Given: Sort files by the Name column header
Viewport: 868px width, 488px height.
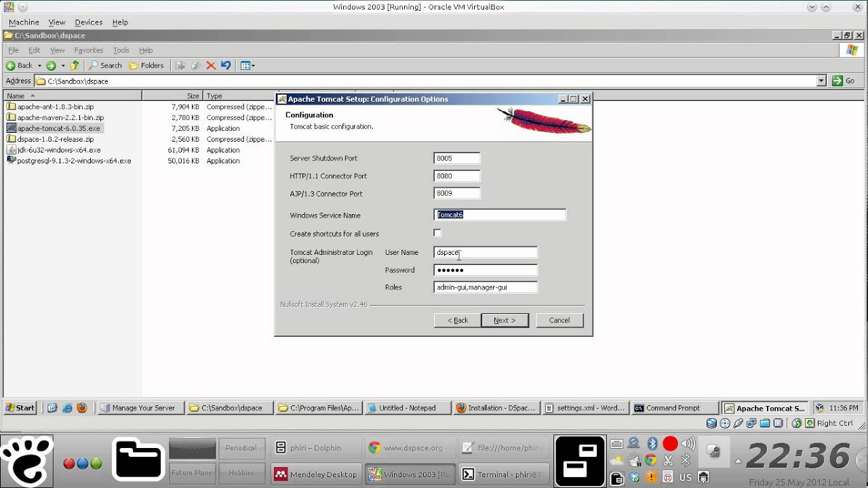Looking at the screenshot, I should click(73, 96).
